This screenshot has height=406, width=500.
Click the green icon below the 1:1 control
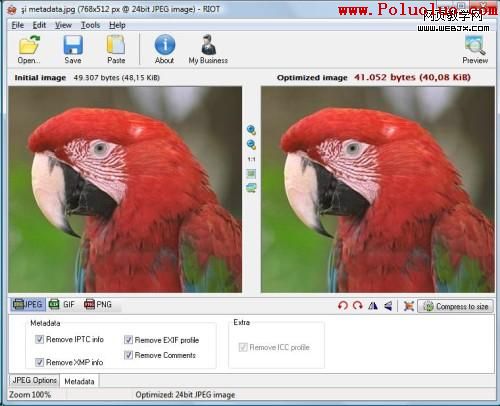pos(251,173)
